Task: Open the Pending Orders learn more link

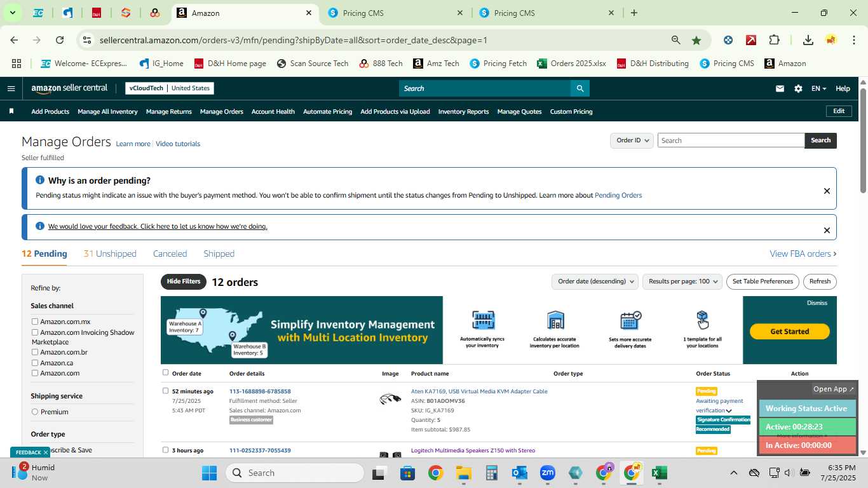Action: point(618,195)
